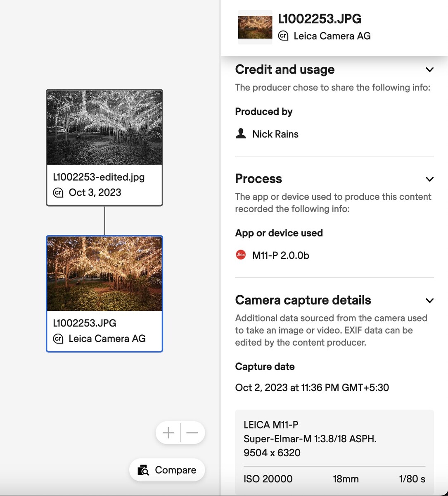Zoom out with the minus button
Image resolution: width=448 pixels, height=496 pixels.
click(x=192, y=433)
